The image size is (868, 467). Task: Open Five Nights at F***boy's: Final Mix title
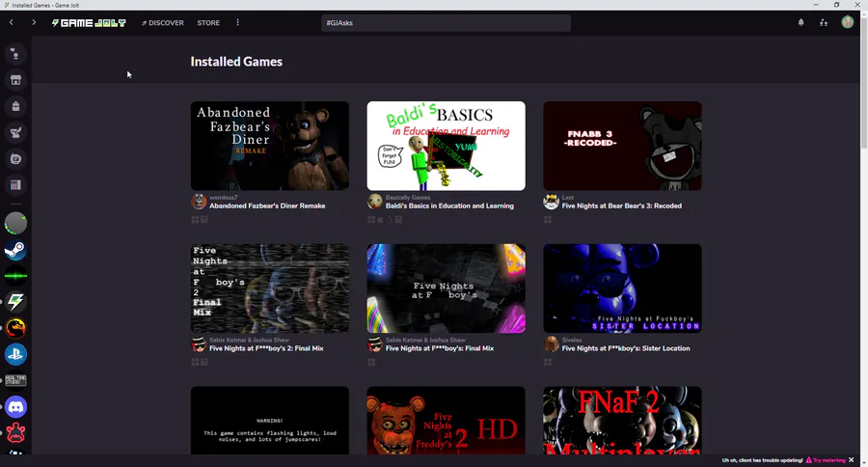440,348
